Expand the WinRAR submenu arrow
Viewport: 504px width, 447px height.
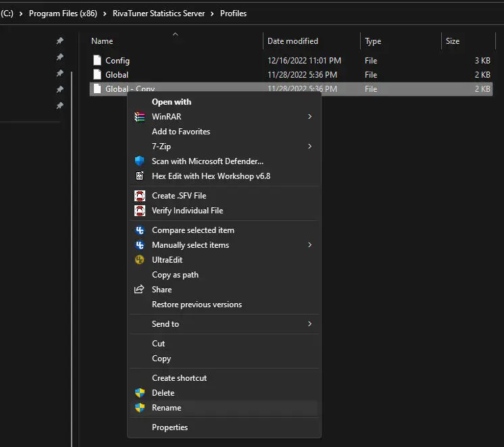click(x=309, y=116)
